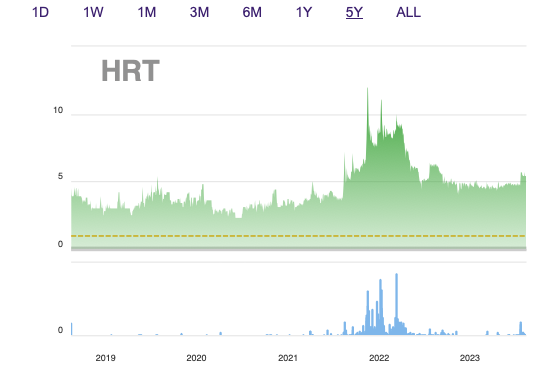
Task: Click the 2020 axis label
Action: coord(196,358)
